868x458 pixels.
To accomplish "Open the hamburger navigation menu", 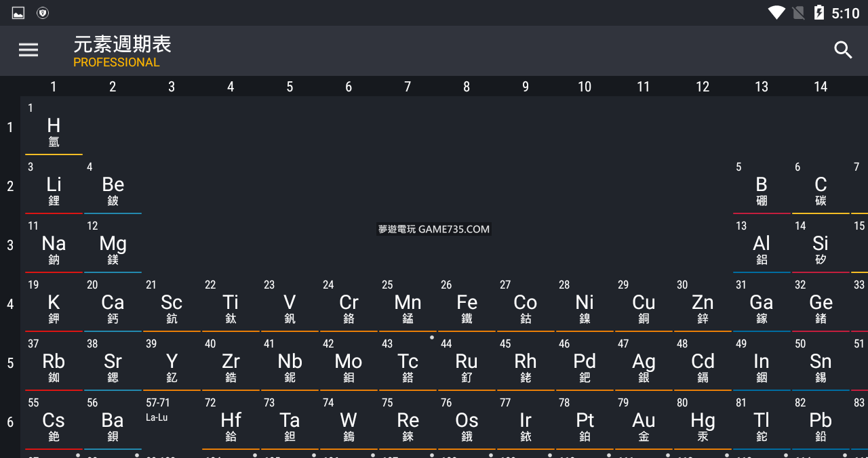I will [x=28, y=50].
